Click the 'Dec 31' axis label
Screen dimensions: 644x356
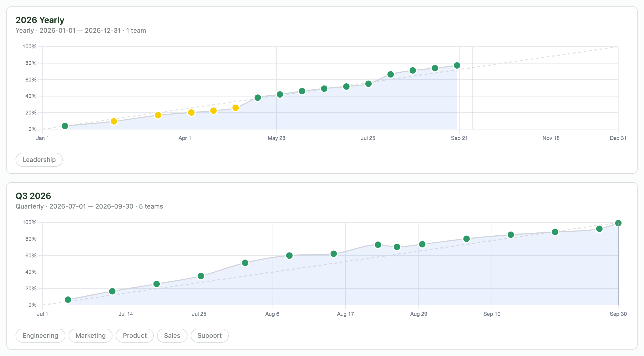[x=618, y=138]
